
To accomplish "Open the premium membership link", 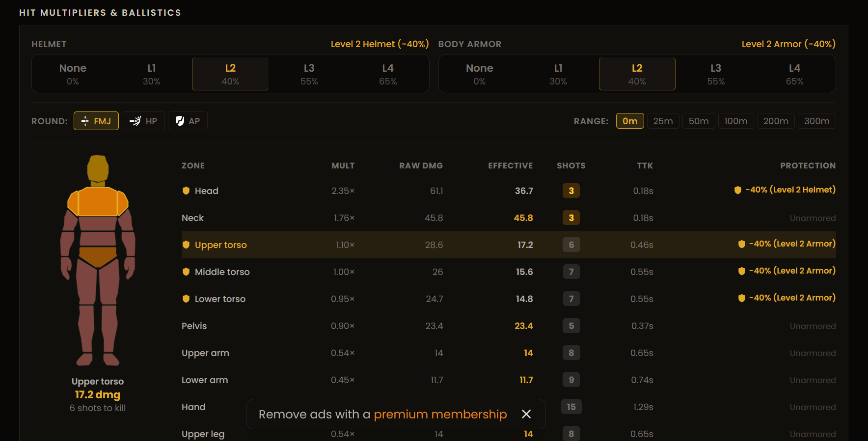I will 440,414.
